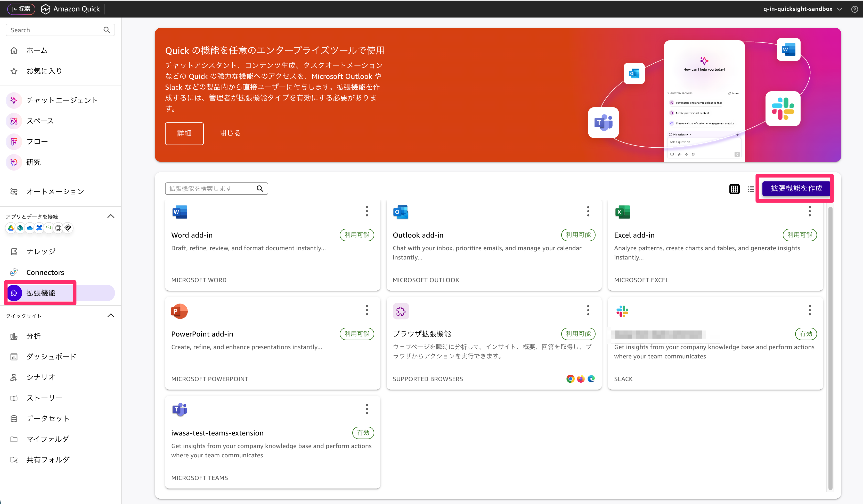Click the 探索 collapse button
Image resolution: width=863 pixels, height=504 pixels.
(x=21, y=9)
